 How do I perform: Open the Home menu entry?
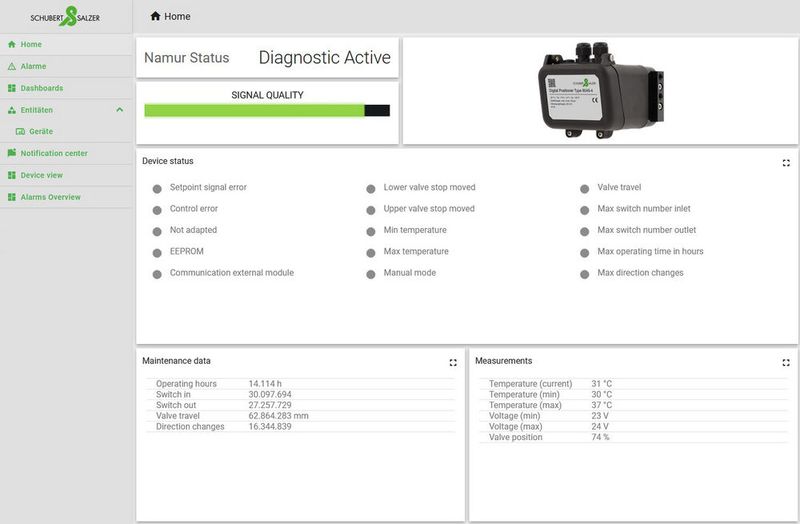pyautogui.click(x=66, y=44)
